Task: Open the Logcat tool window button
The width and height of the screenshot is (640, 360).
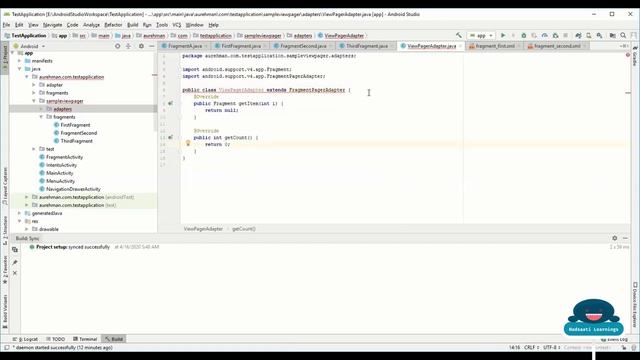Action: [x=25, y=339]
